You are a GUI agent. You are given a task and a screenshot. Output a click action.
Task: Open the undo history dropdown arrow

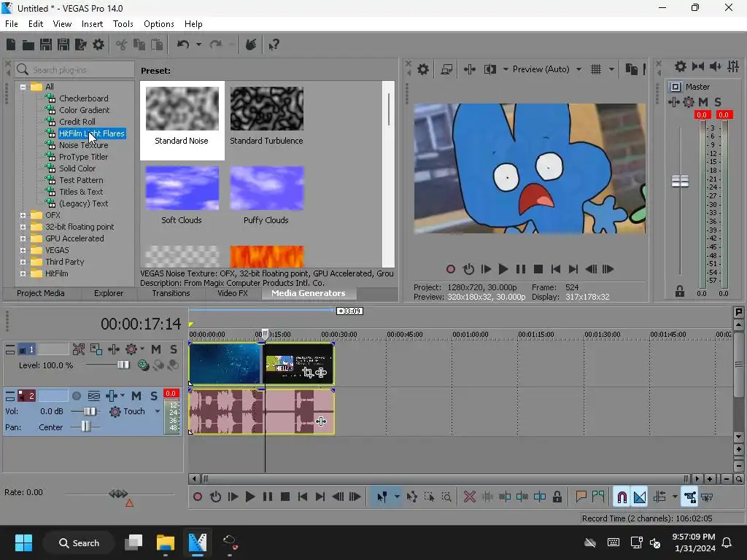198,44
